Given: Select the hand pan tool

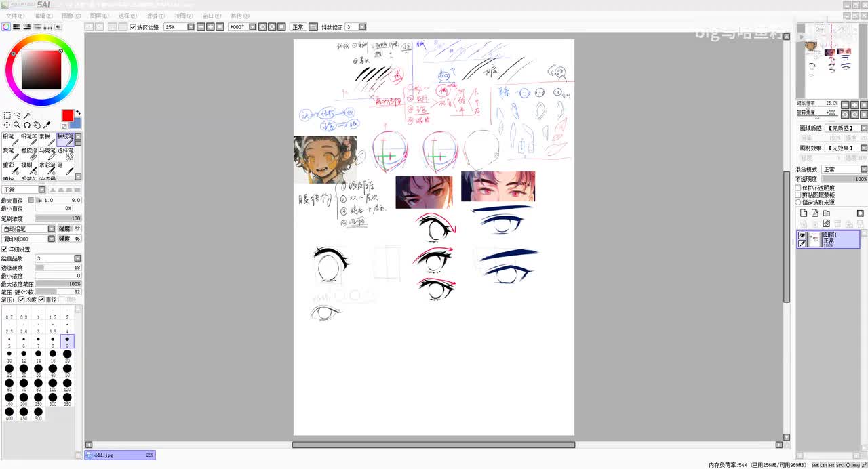Looking at the screenshot, I should point(37,125).
